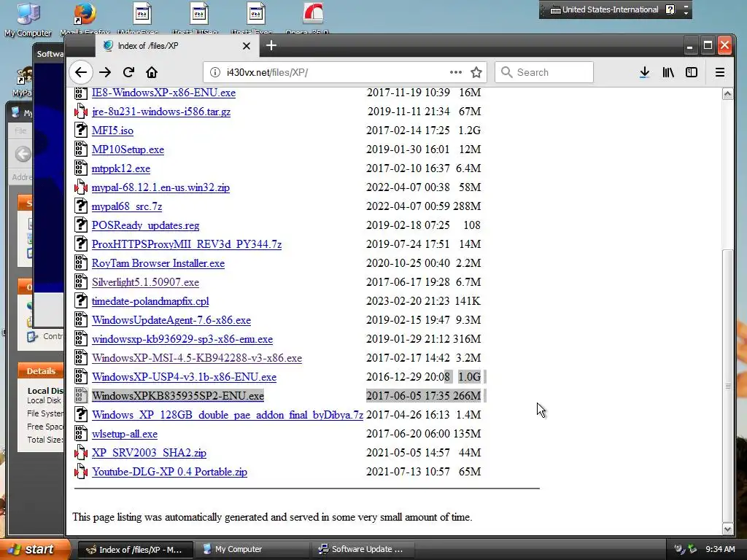Screen dimensions: 747x560
Task: Click unknown-file icon beside timedate-polandmapfix.cpl
Action: click(x=81, y=301)
